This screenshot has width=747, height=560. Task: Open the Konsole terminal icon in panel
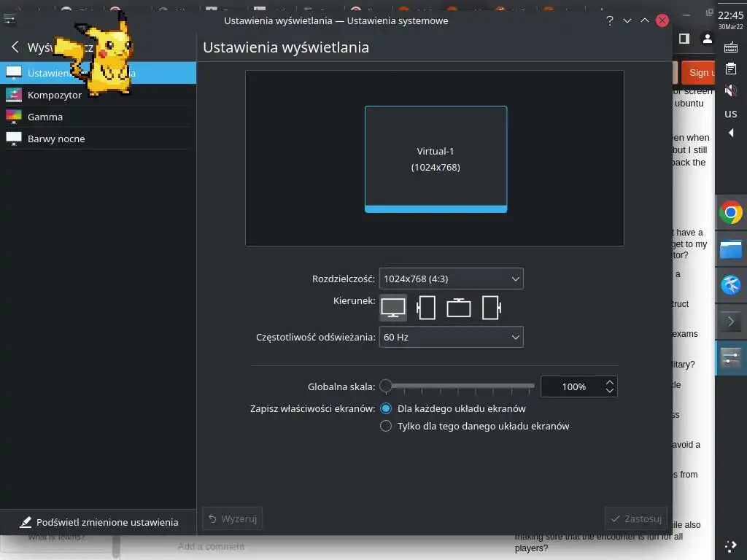731,322
